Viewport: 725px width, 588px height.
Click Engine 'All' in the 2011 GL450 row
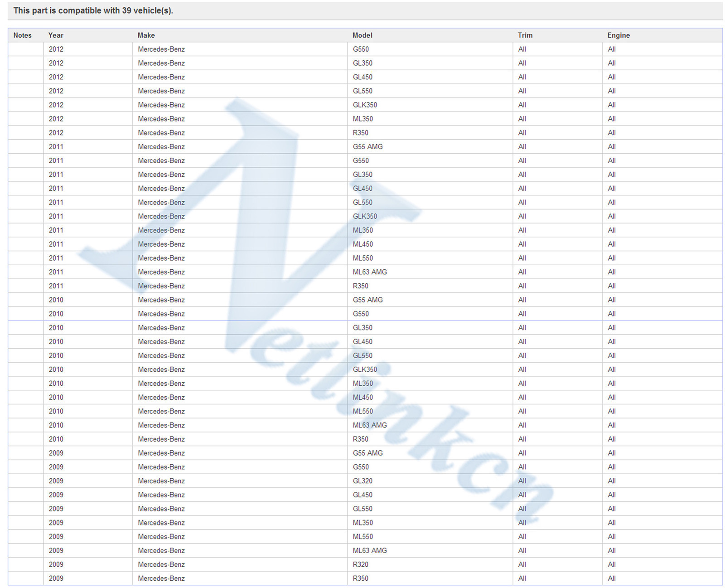point(612,189)
